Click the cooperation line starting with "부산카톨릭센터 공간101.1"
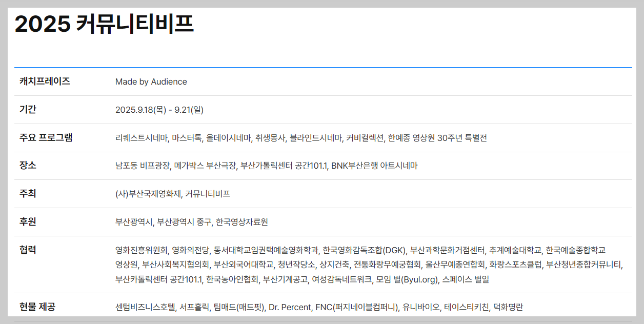Screen dimensions: 644x324 (303, 280)
